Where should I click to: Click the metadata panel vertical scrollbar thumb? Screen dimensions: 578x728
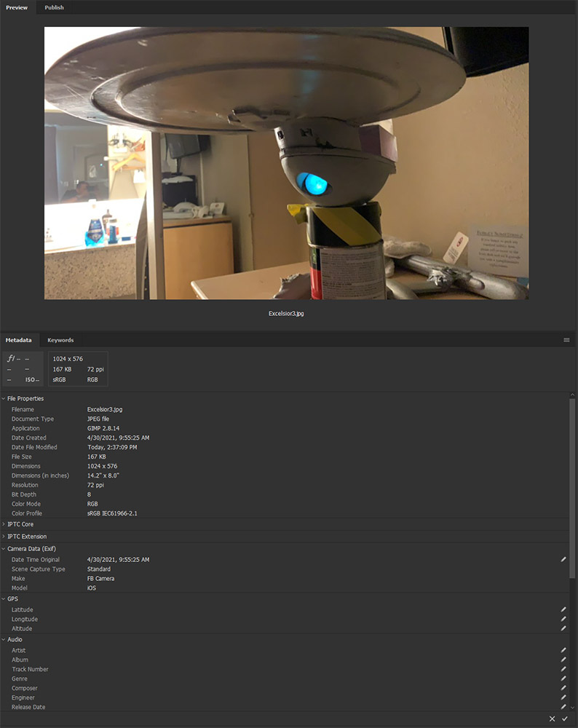[x=572, y=488]
